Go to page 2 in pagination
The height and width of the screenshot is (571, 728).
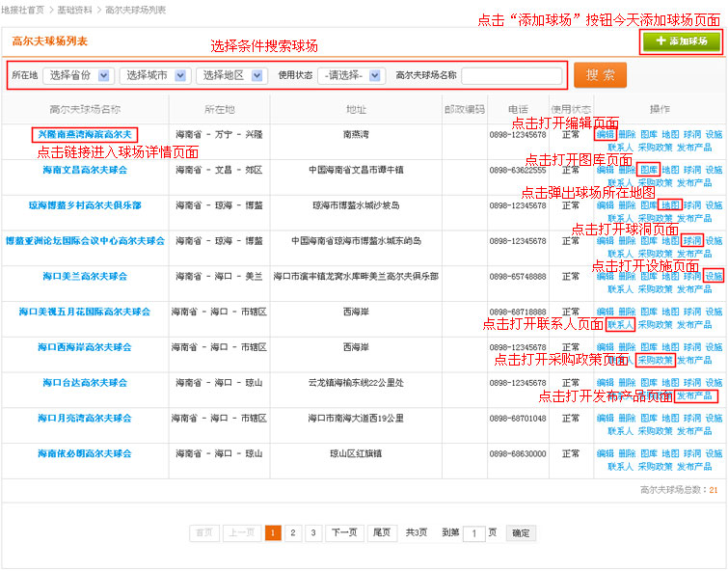tap(291, 532)
